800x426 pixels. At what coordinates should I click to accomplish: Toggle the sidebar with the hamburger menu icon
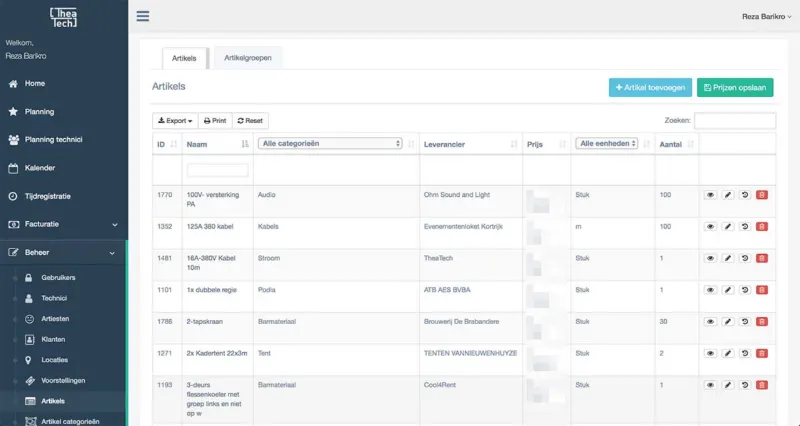(x=143, y=16)
